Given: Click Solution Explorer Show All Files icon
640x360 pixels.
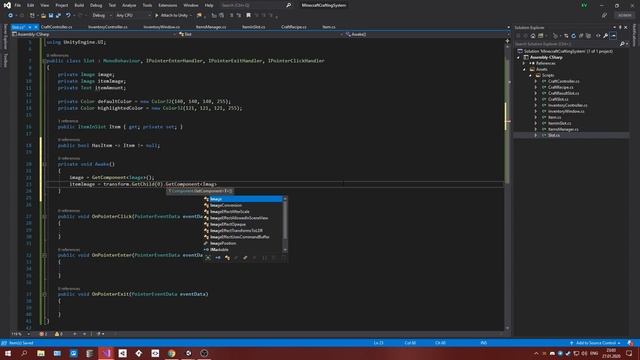Looking at the screenshot, I should tap(588, 36).
